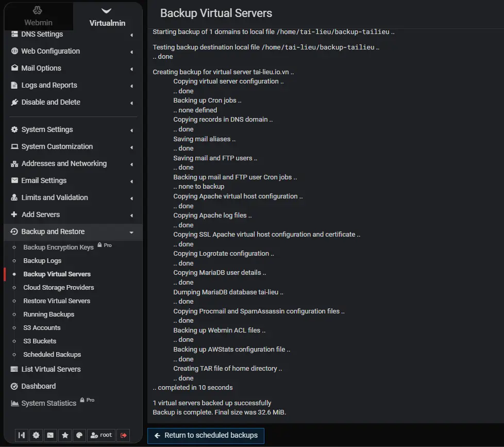
Task: Click the terminal icon in bottom toolbar
Action: coord(50,435)
